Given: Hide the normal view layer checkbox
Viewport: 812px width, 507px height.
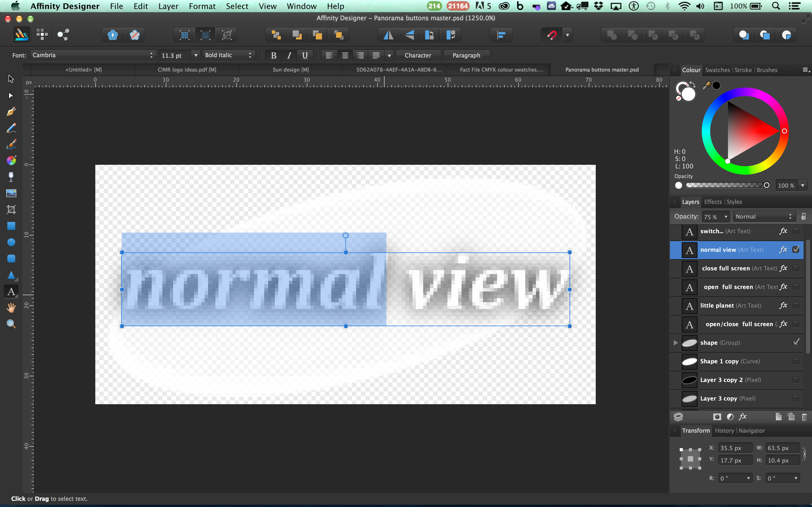Looking at the screenshot, I should click(796, 250).
